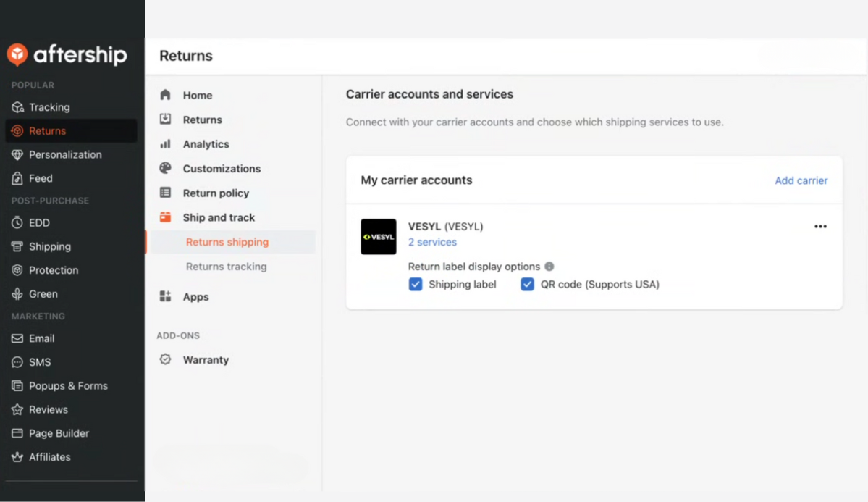The width and height of the screenshot is (868, 502).
Task: Click the Customizations palette icon
Action: coord(165,168)
